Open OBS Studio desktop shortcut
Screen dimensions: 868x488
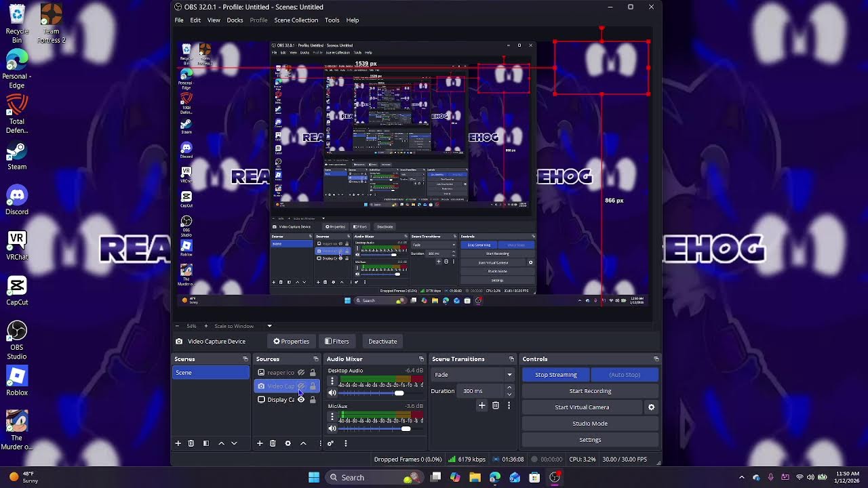pos(17,341)
